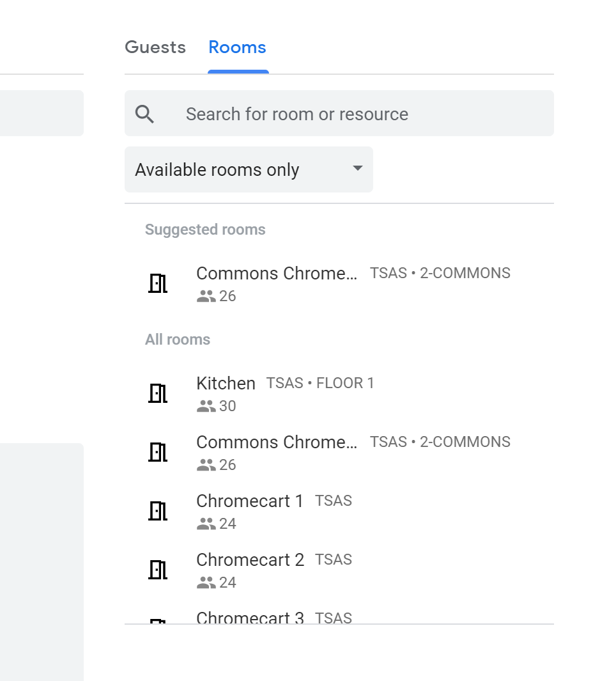Image resolution: width=616 pixels, height=681 pixels.
Task: Select Chromecart 1 from the room list
Action: 250,501
